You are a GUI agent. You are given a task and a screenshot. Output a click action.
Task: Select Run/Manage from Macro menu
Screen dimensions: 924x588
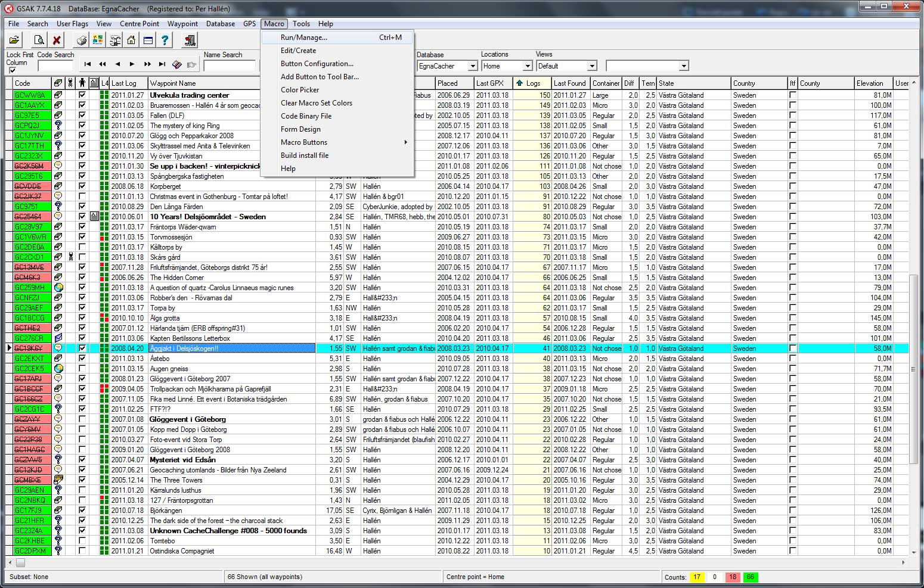pyautogui.click(x=303, y=38)
